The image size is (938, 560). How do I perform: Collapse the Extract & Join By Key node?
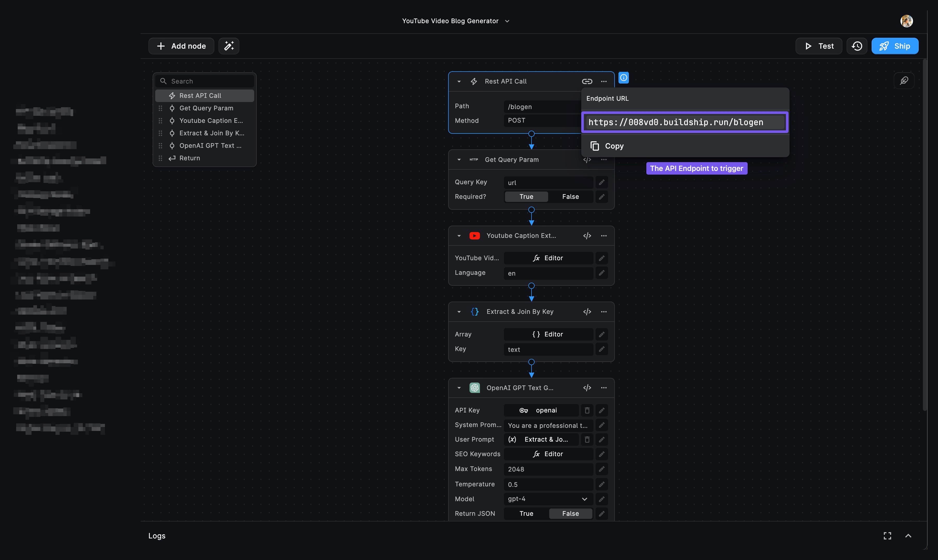[459, 312]
